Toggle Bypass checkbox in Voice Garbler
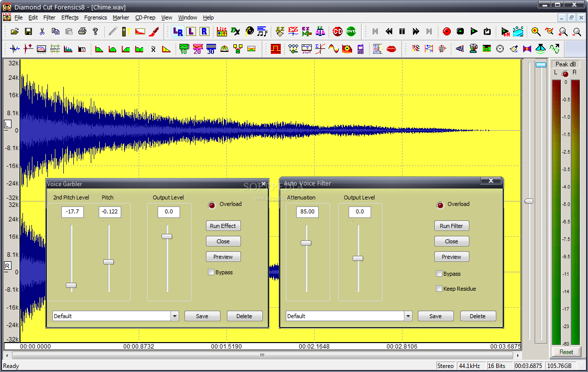This screenshot has width=588, height=372. 211,272
